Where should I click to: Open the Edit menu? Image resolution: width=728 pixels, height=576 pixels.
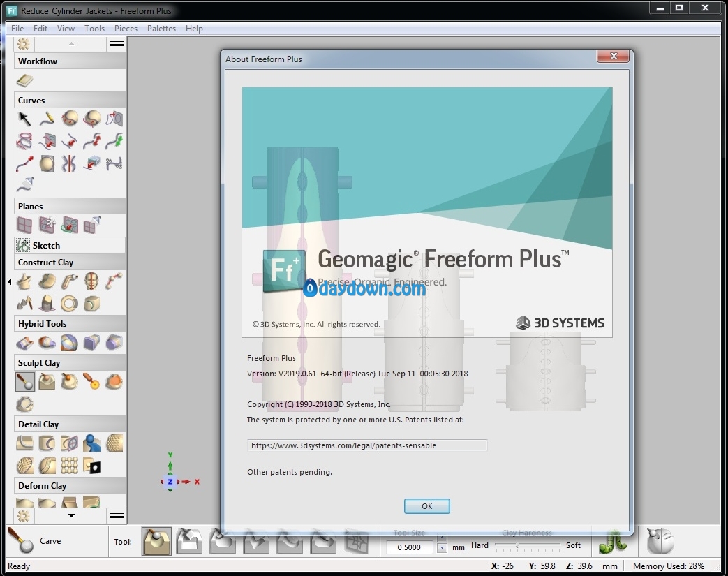pyautogui.click(x=40, y=29)
